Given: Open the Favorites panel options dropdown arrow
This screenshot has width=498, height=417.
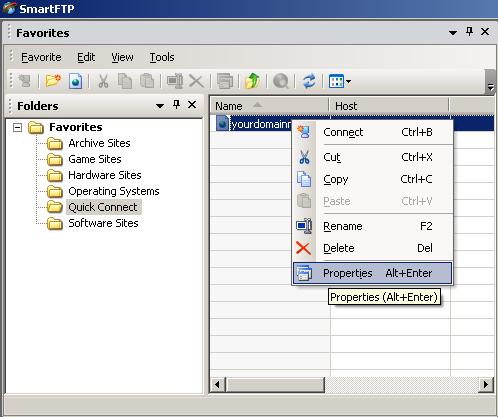Looking at the screenshot, I should pyautogui.click(x=453, y=33).
